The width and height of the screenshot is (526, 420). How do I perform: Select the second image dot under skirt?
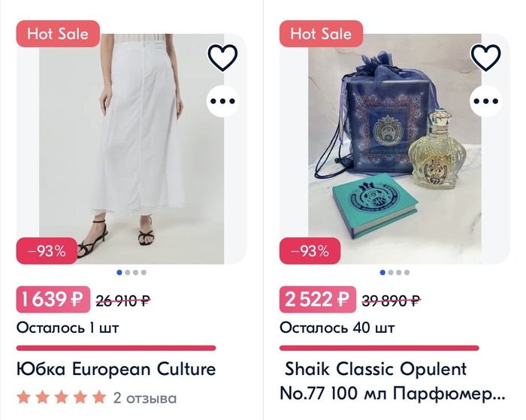128,273
